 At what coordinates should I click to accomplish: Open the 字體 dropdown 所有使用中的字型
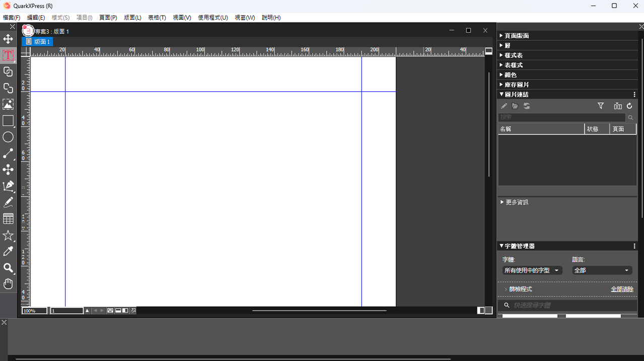[x=532, y=270]
